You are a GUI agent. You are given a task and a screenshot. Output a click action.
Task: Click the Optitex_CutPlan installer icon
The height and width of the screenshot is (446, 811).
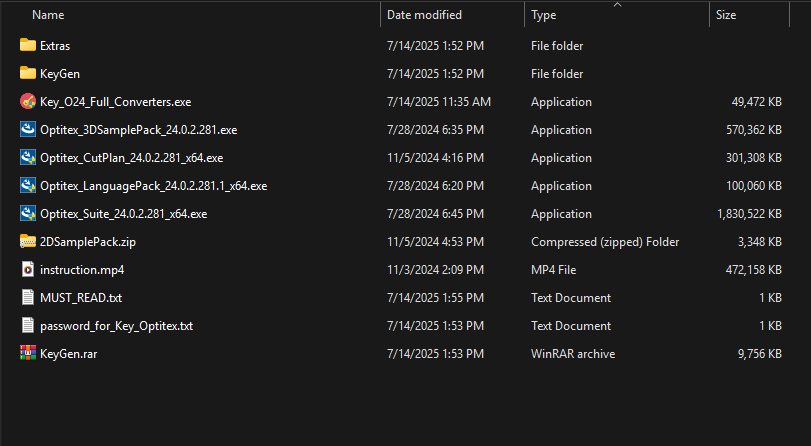(27, 157)
